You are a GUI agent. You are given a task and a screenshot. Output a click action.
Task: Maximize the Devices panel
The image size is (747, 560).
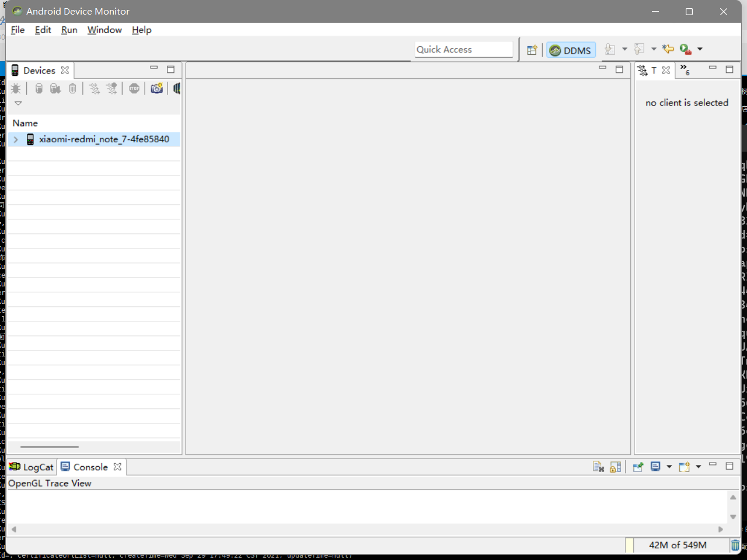pos(171,69)
